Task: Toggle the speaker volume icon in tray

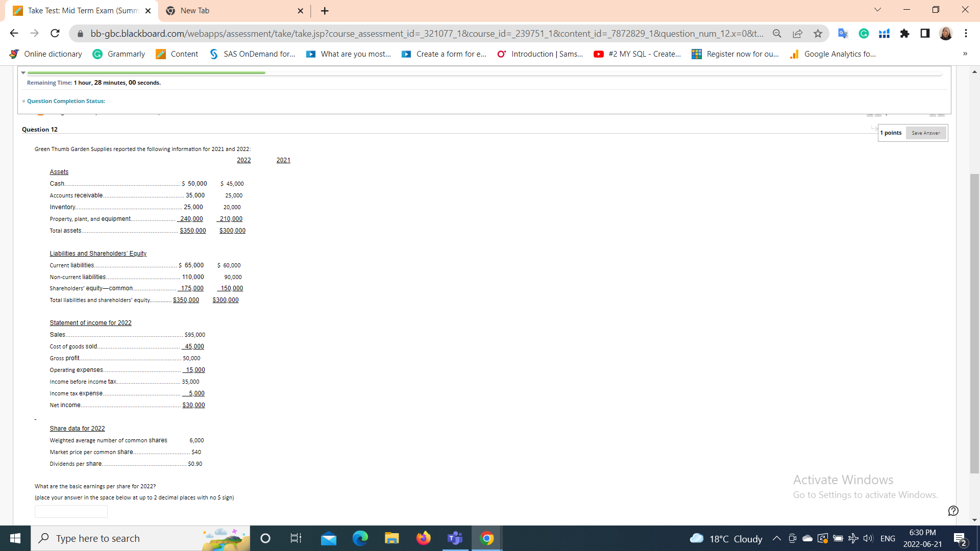Action: pyautogui.click(x=868, y=538)
